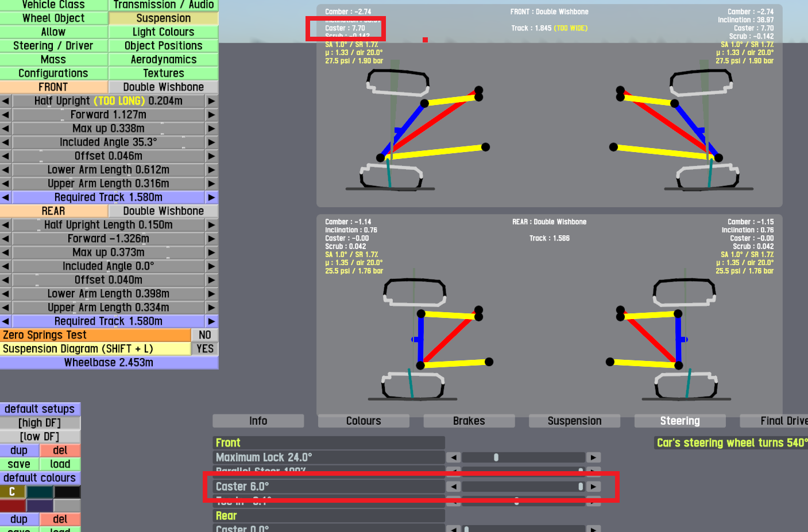
Task: Decrease front Required Track with left arrow
Action: [6, 197]
